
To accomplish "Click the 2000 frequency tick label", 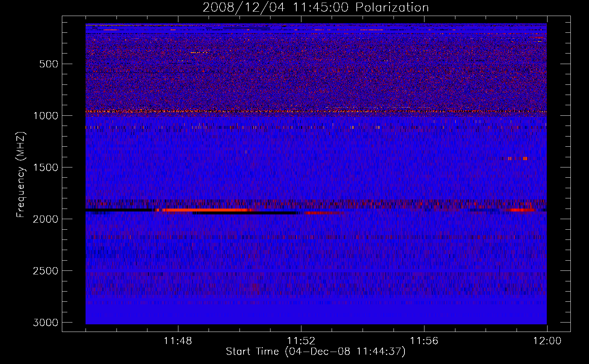I will coord(46,219).
